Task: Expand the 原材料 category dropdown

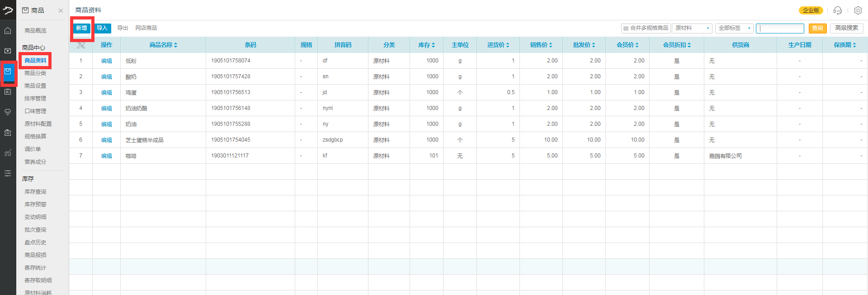Action: (x=692, y=28)
